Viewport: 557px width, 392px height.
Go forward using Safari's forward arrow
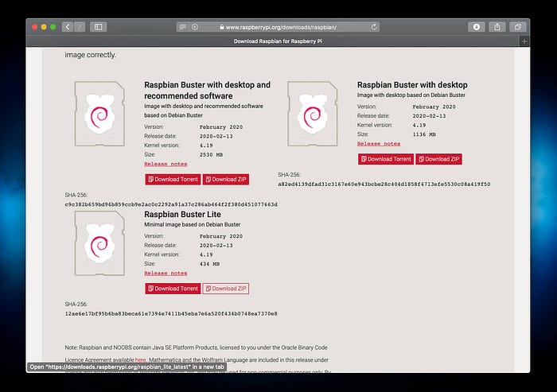point(80,27)
